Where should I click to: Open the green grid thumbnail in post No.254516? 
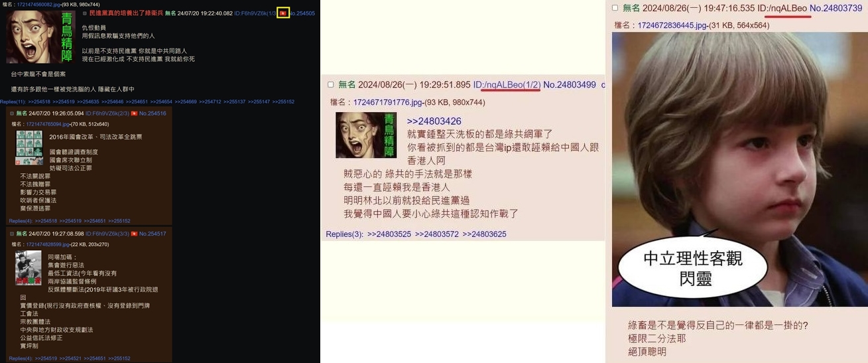point(29,147)
